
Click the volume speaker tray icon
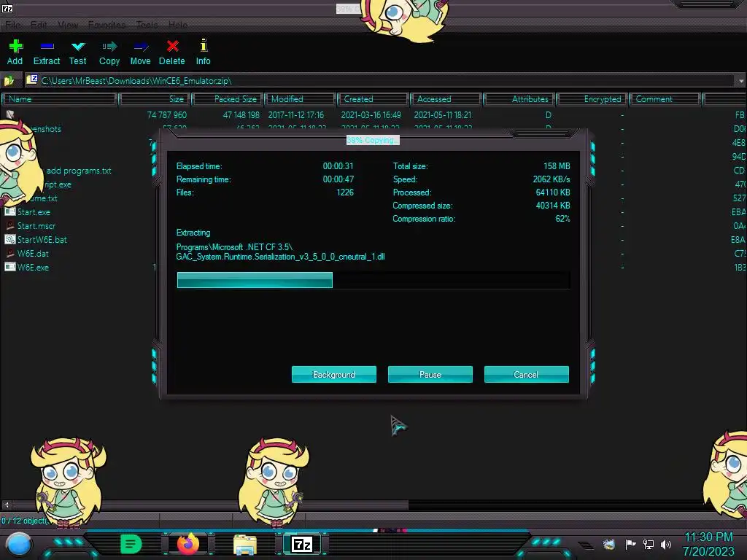pos(665,544)
